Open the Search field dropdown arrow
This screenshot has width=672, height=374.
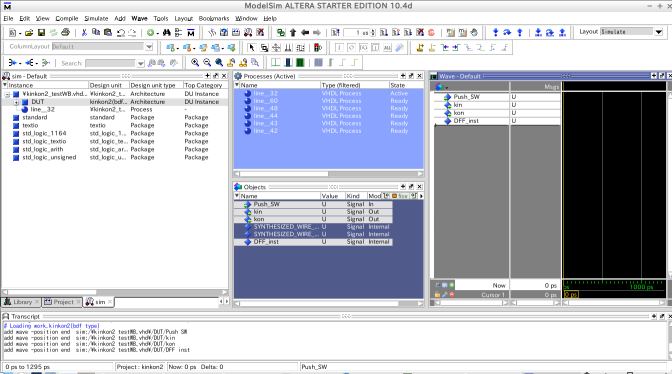(140, 63)
